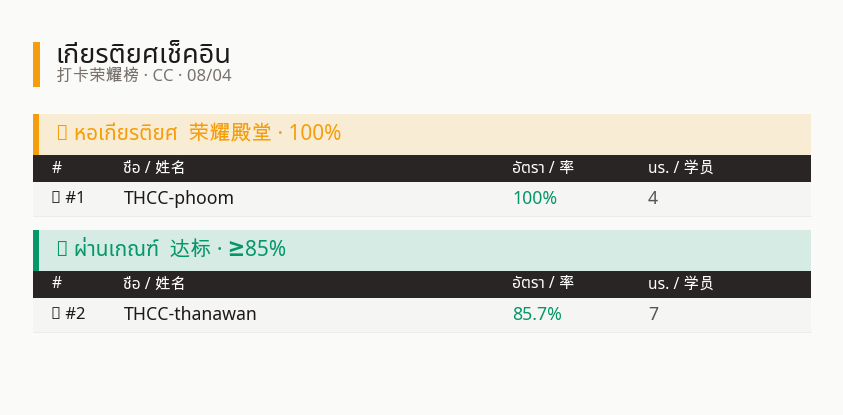Viewport: 843px width, 415px height.
Task: Select the THCC-thanawan name entry
Action: (190, 313)
